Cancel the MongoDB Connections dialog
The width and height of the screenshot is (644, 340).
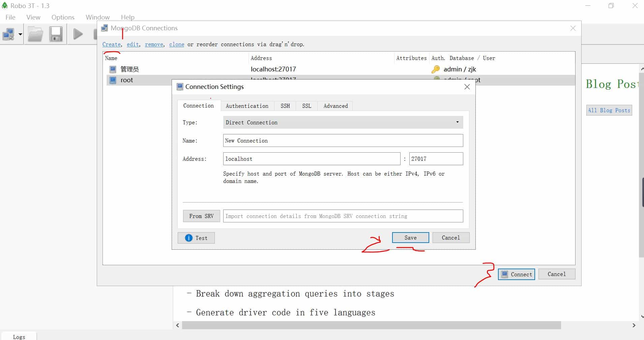coord(557,274)
